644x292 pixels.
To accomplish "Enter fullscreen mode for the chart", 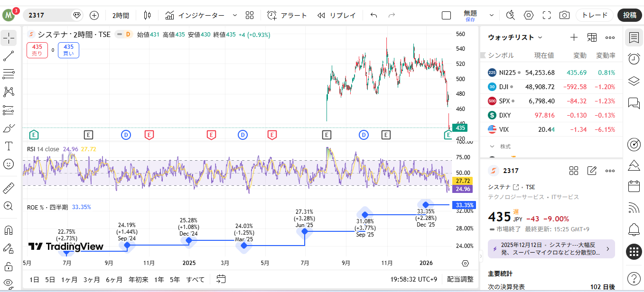I will tap(547, 15).
